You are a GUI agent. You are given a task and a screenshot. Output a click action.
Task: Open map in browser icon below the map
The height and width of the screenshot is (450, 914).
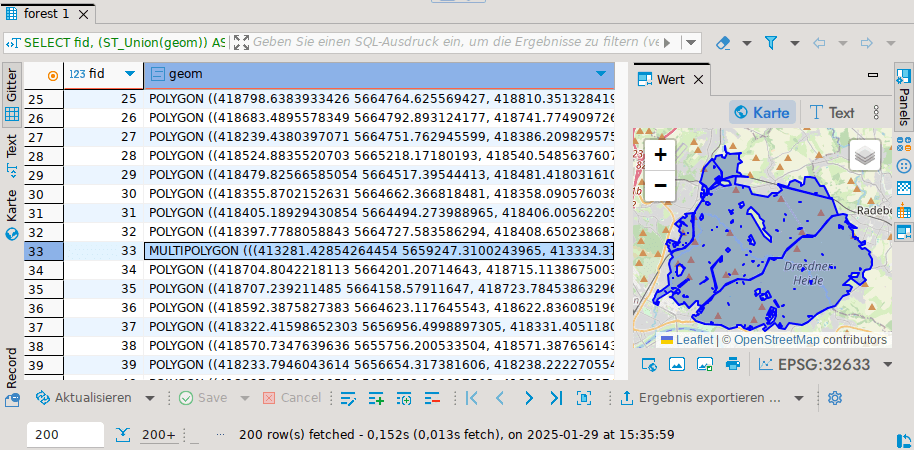pyautogui.click(x=649, y=364)
